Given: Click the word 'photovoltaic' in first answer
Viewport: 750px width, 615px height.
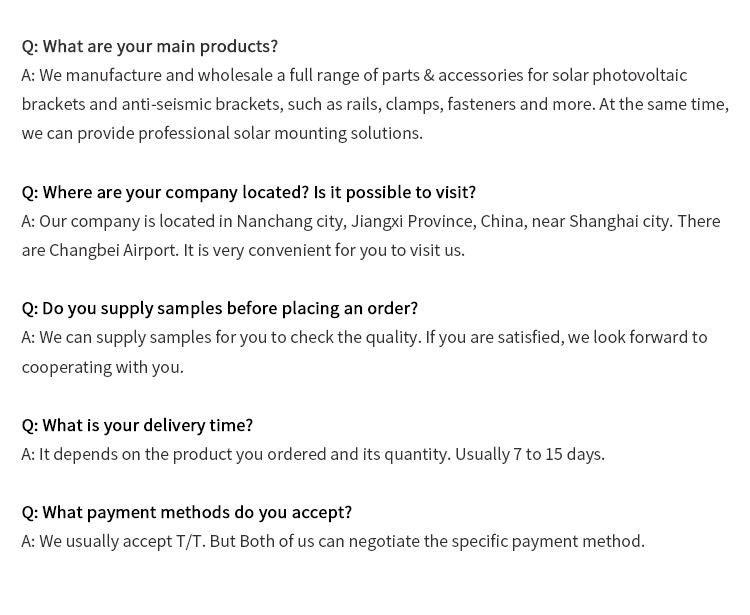Looking at the screenshot, I should pos(640,76).
